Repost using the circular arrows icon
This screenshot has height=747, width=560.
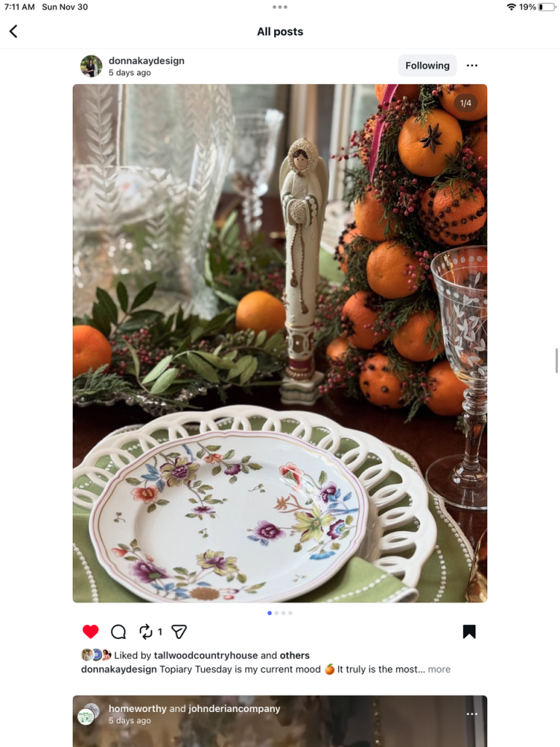(146, 632)
